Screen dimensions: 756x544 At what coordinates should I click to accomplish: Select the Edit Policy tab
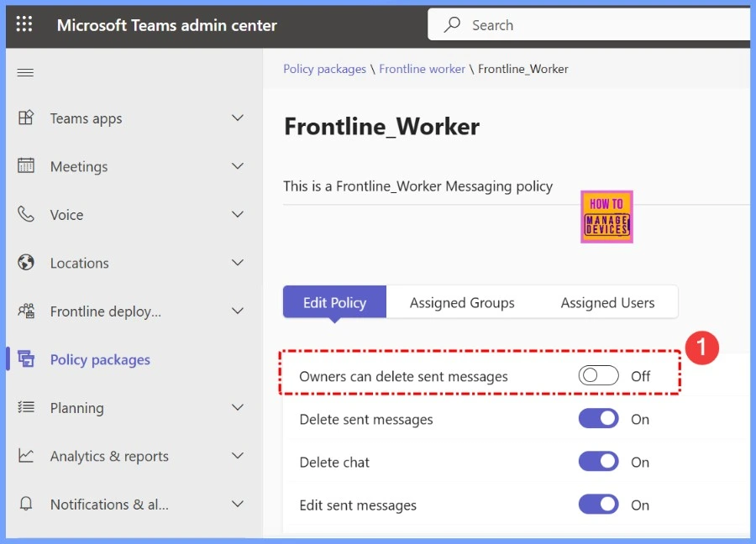pyautogui.click(x=334, y=302)
